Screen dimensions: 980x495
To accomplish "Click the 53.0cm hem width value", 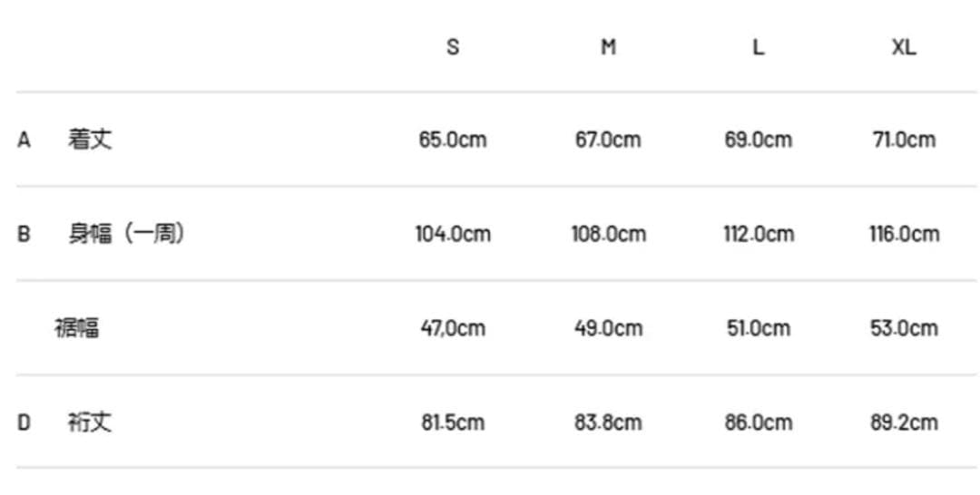I will click(903, 327).
